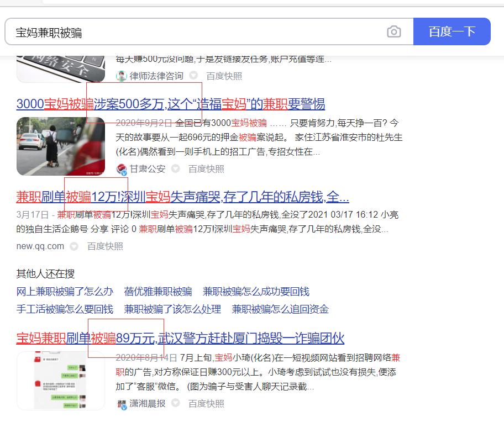
Task: Expand the options arrow next to 潇湘晨报
Action: coord(175,404)
